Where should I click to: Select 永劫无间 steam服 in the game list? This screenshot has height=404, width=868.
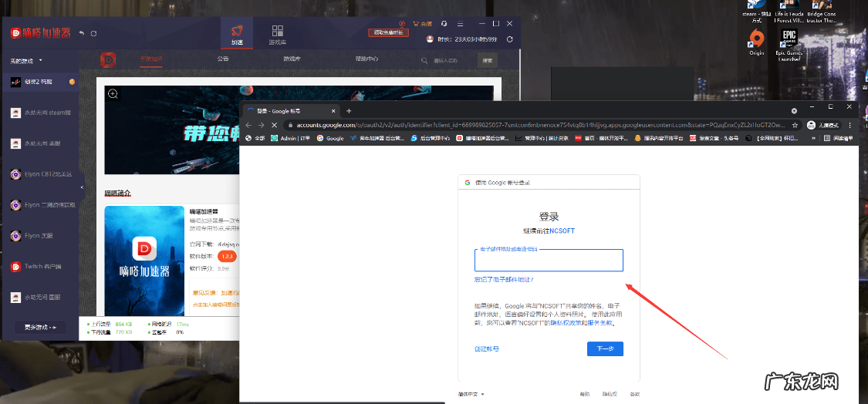pos(40,113)
